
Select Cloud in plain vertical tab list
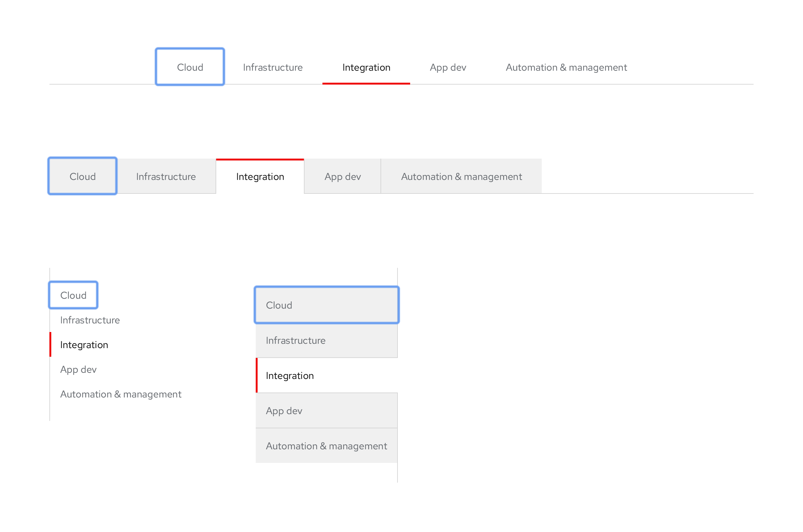point(73,295)
